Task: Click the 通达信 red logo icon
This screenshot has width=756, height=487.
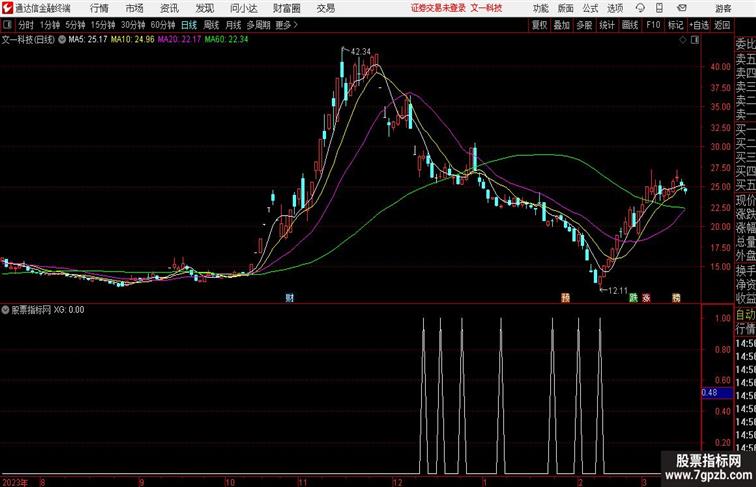Action: pos(7,8)
